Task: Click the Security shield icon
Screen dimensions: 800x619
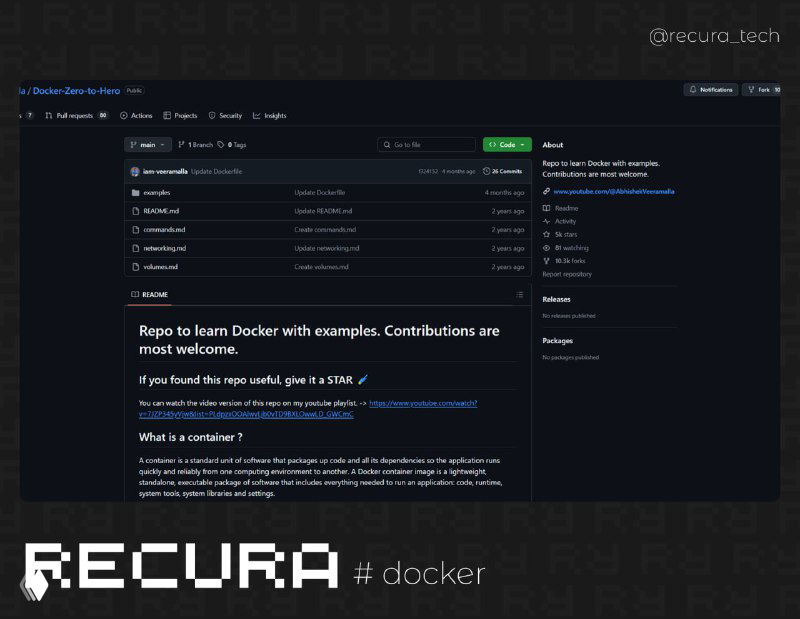Action: 212,115
